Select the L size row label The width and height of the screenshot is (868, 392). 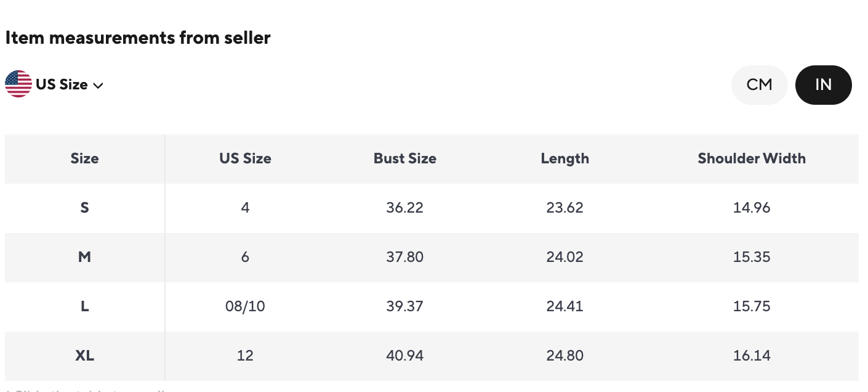[x=84, y=306]
